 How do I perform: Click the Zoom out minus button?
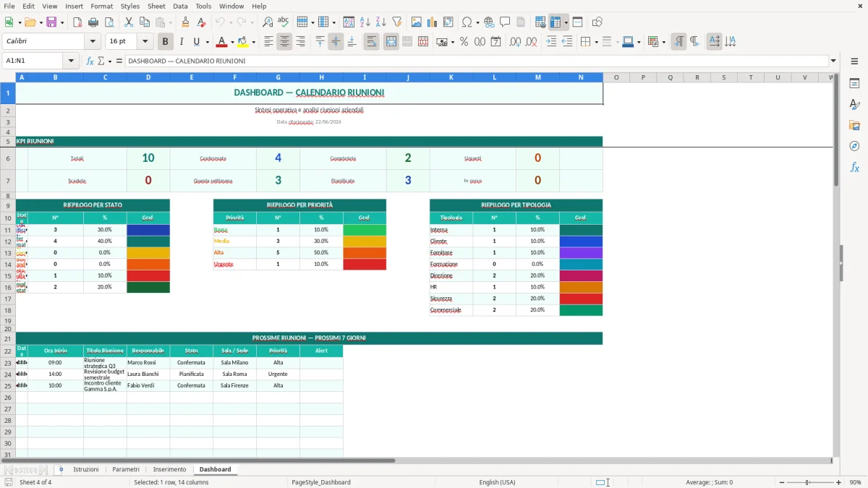click(781, 482)
